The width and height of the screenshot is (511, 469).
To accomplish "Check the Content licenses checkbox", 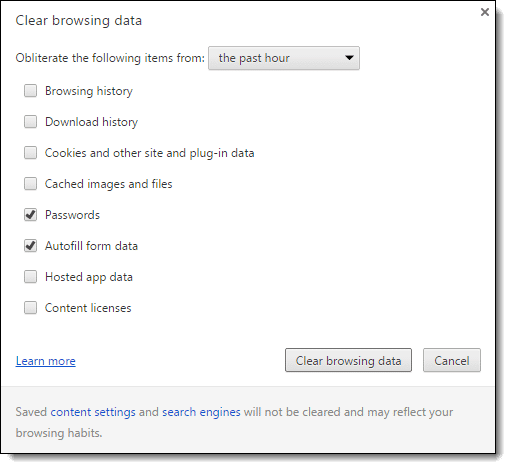I will point(30,308).
